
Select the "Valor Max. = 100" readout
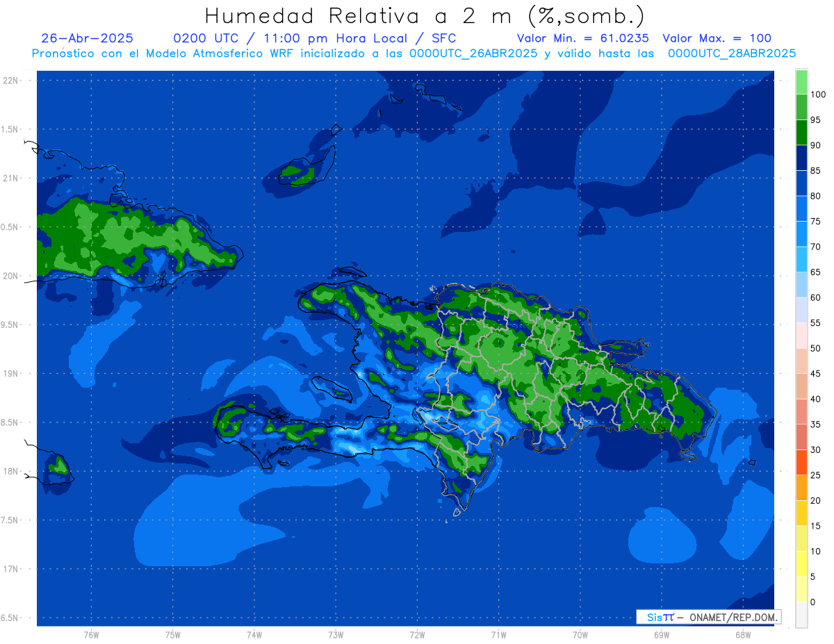(x=717, y=38)
